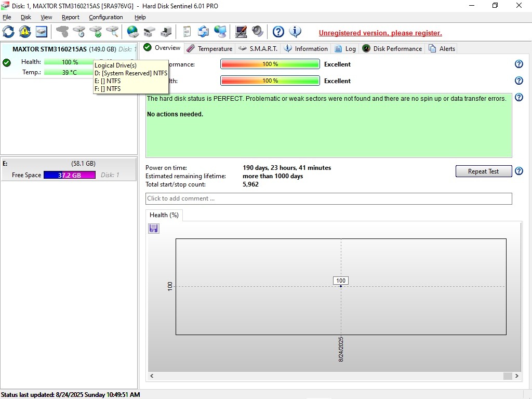
Task: Click the speaker toolbar icon
Action: pyautogui.click(x=258, y=32)
